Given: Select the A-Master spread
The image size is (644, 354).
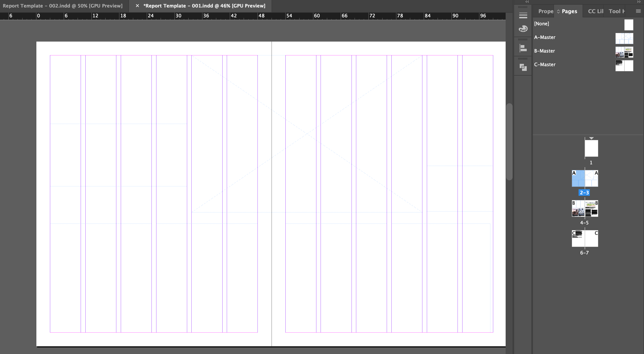Looking at the screenshot, I should coord(545,37).
